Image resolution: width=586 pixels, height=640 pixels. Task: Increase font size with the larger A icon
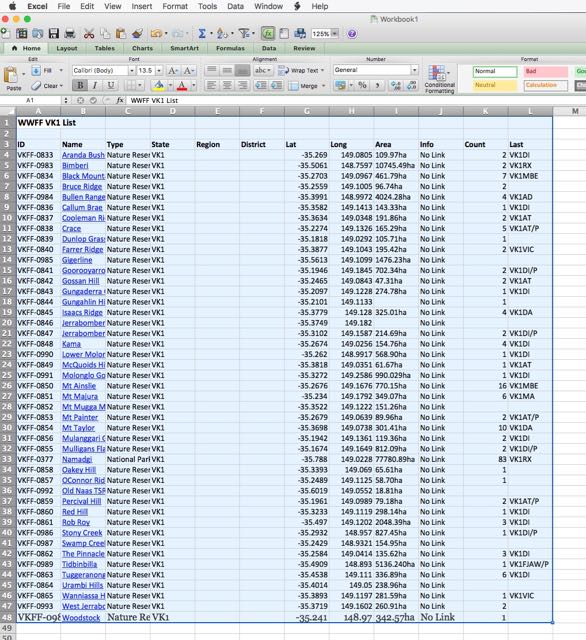[173, 71]
